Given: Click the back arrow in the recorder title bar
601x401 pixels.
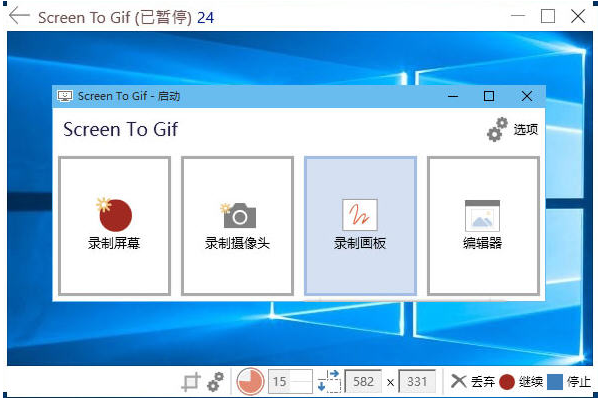Looking at the screenshot, I should click(x=19, y=16).
